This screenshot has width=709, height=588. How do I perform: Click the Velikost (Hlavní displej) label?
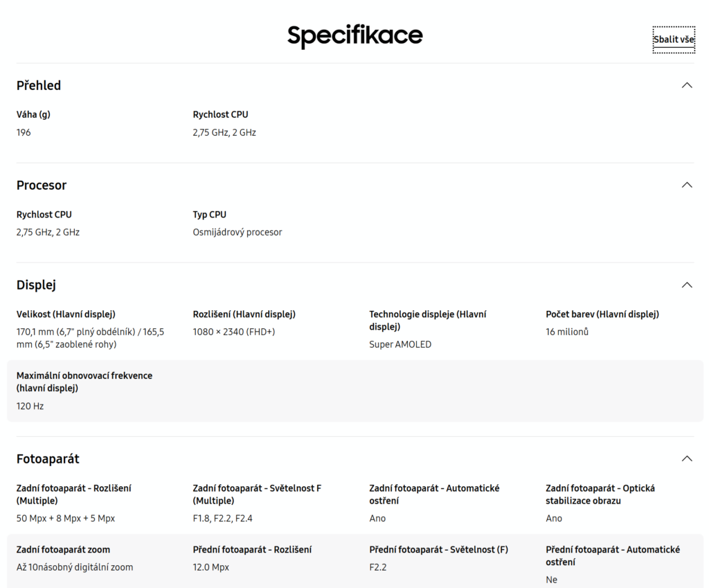pos(66,314)
